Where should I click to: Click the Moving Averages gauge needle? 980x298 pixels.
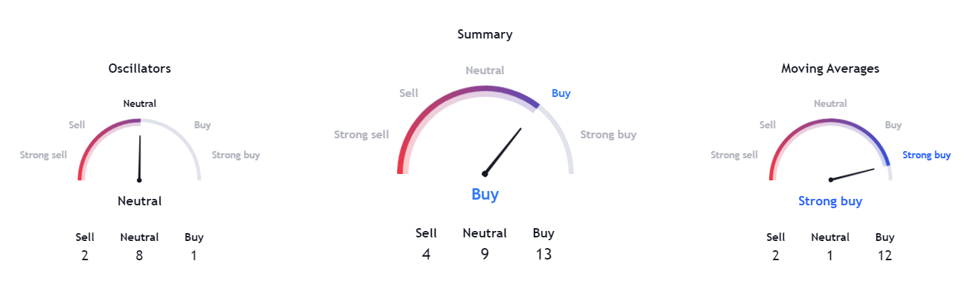[852, 174]
